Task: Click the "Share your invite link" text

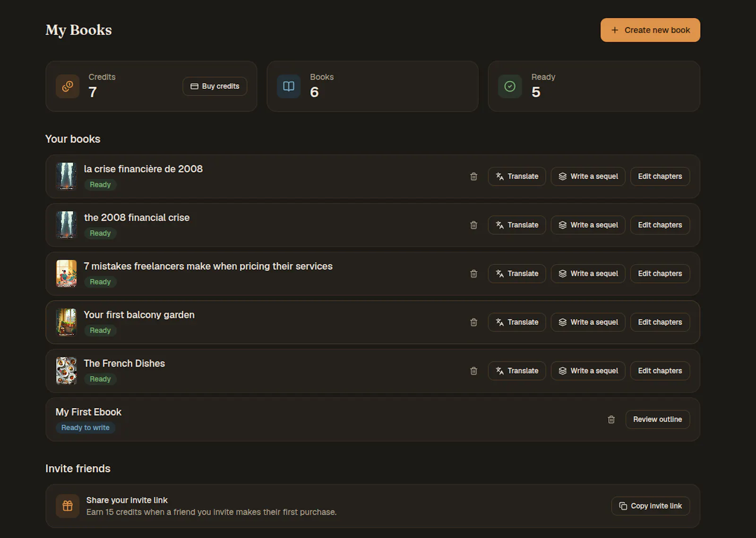Action: tap(127, 500)
